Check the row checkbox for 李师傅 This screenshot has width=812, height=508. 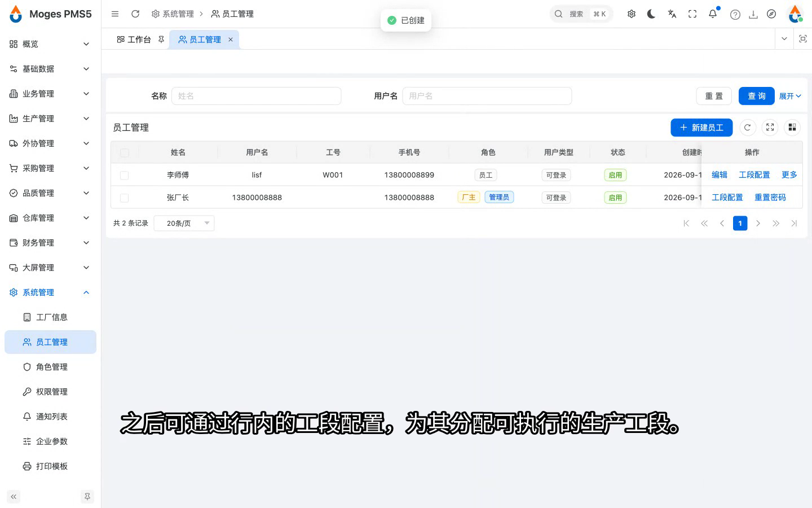point(125,175)
